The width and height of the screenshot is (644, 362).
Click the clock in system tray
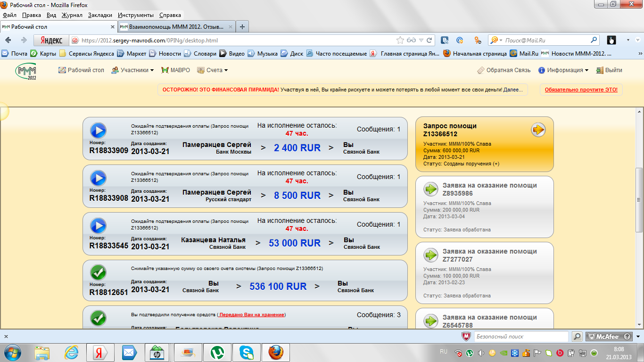(x=619, y=353)
